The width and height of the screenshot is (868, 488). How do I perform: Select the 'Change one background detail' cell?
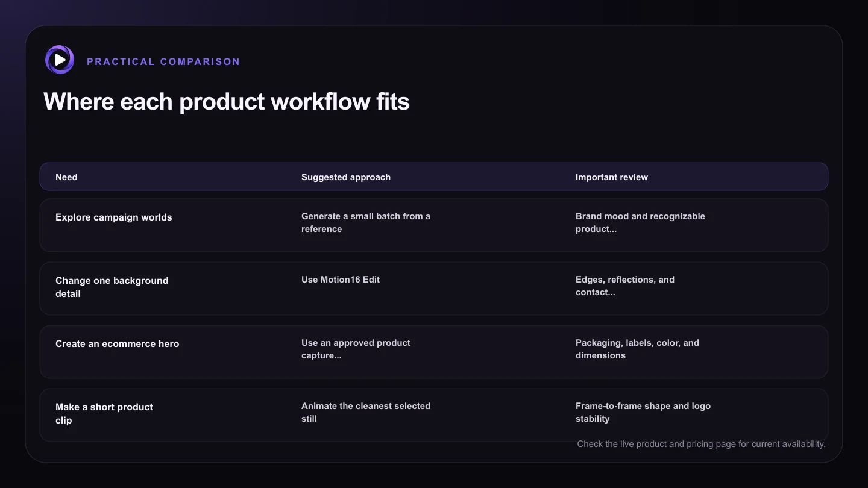click(x=112, y=287)
